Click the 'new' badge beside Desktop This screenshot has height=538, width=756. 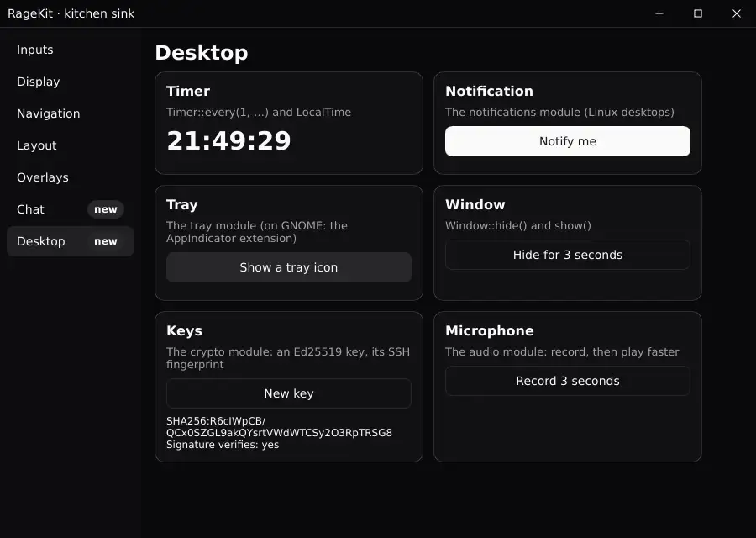coord(106,240)
